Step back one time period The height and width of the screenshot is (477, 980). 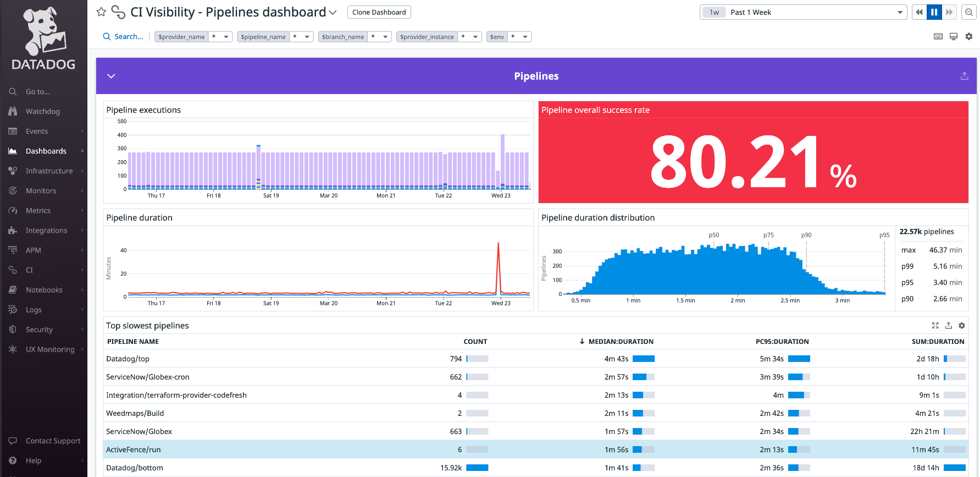(x=919, y=12)
